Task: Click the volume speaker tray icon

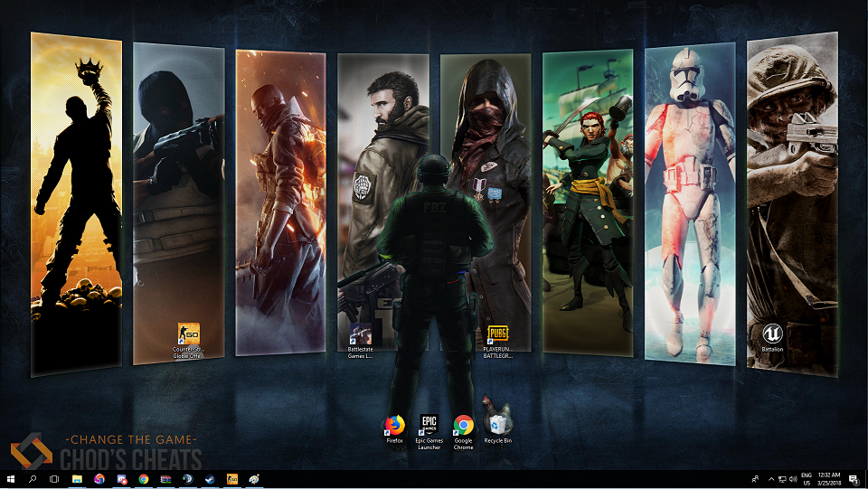Action: 793,479
